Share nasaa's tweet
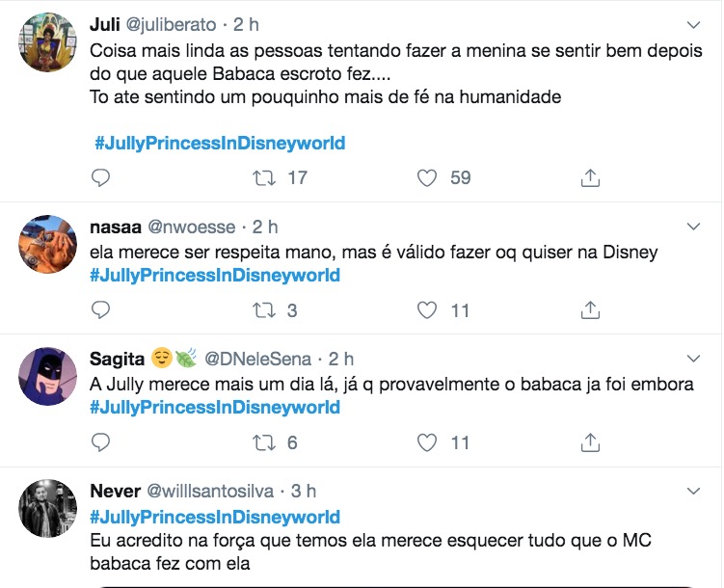Screen dimensions: 724x588 click(591, 309)
